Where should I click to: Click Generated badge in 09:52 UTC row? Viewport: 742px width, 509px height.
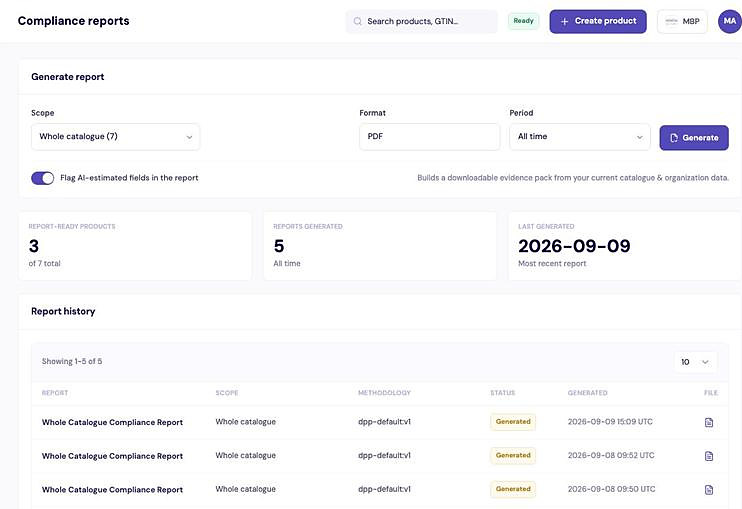513,456
